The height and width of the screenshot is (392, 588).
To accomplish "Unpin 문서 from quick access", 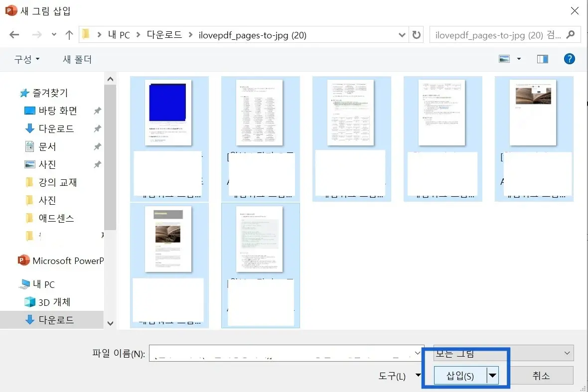I will [99, 146].
